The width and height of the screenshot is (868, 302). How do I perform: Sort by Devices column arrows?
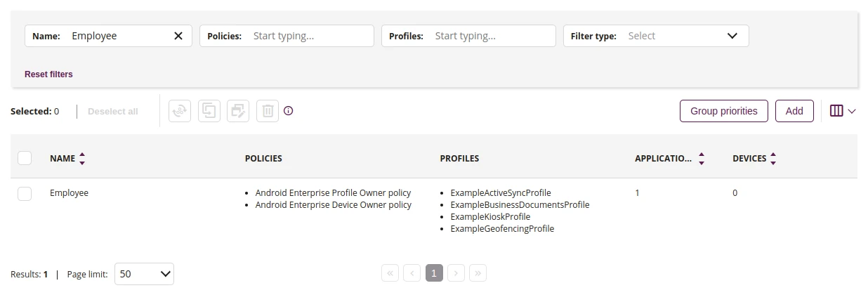pos(773,159)
